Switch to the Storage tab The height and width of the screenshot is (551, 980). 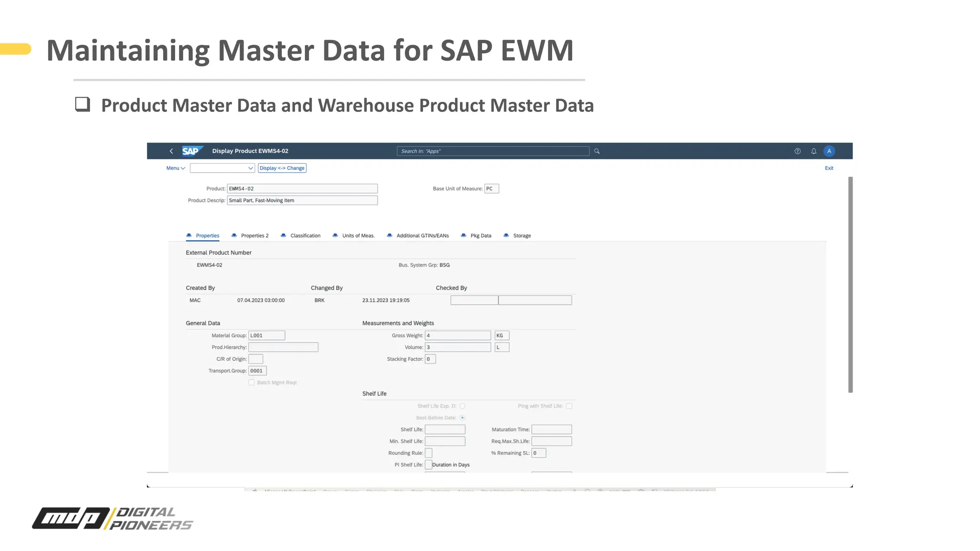522,236
